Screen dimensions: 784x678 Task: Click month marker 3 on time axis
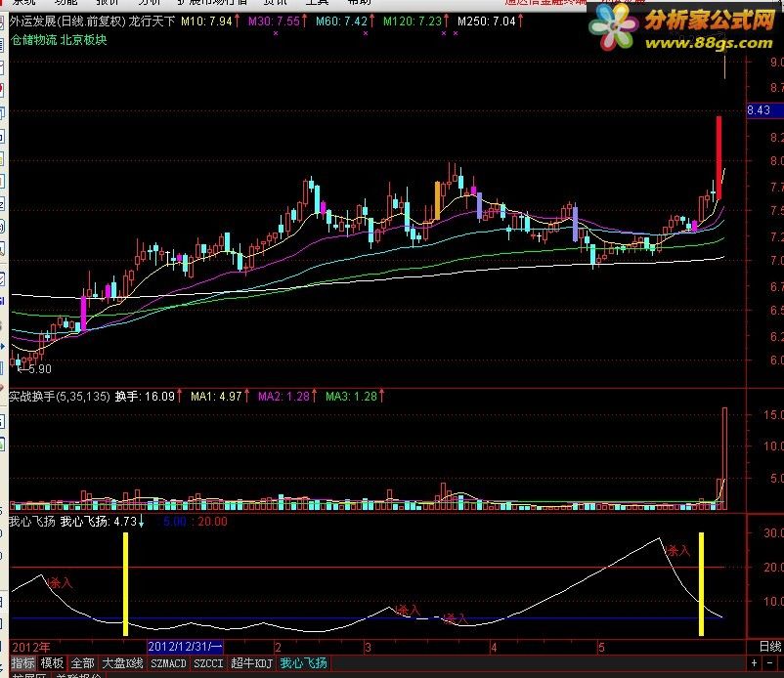(368, 648)
